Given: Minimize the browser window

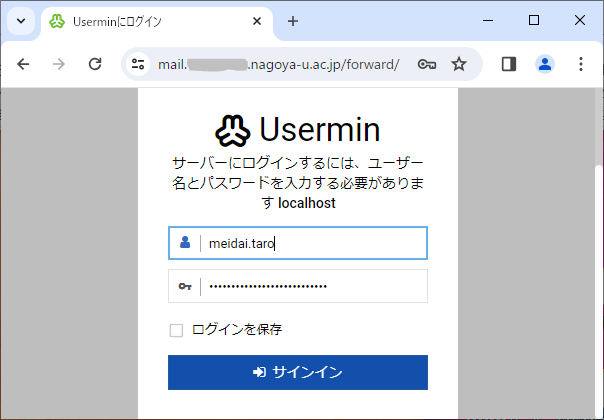Looking at the screenshot, I should pos(488,20).
